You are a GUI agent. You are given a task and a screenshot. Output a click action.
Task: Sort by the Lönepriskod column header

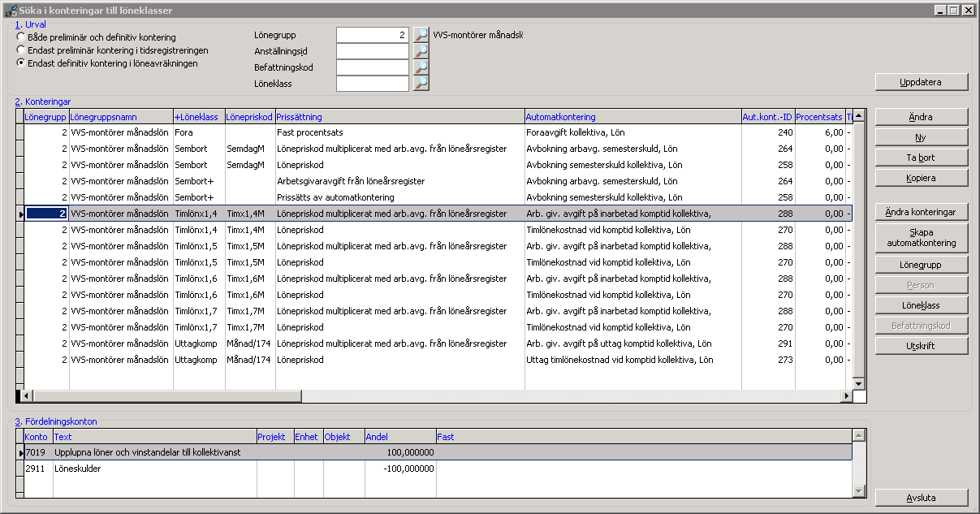point(250,117)
